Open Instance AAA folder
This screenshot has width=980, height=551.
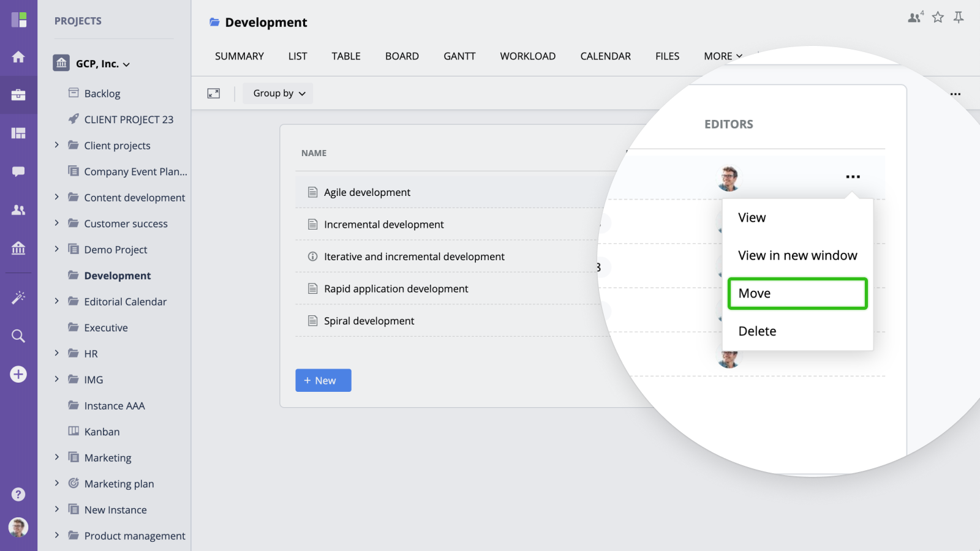click(114, 406)
